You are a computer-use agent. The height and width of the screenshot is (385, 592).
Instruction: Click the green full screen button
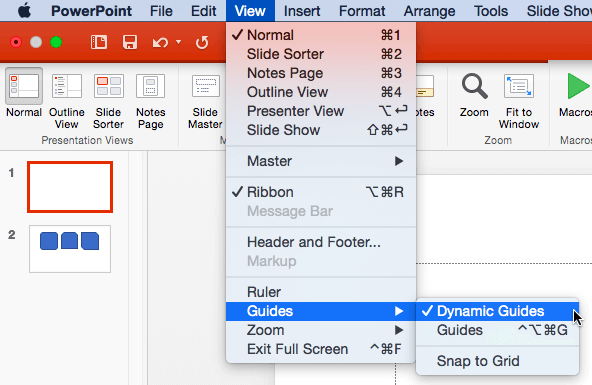56,42
